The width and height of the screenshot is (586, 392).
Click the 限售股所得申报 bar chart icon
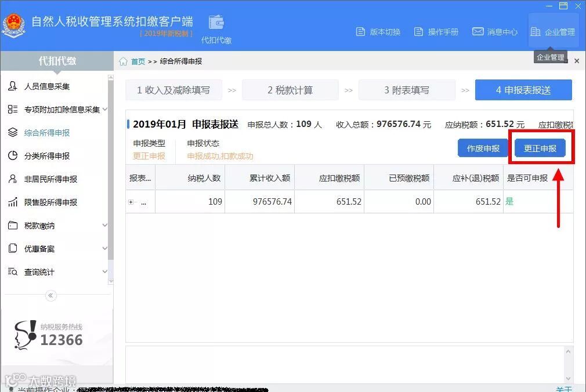click(x=12, y=202)
